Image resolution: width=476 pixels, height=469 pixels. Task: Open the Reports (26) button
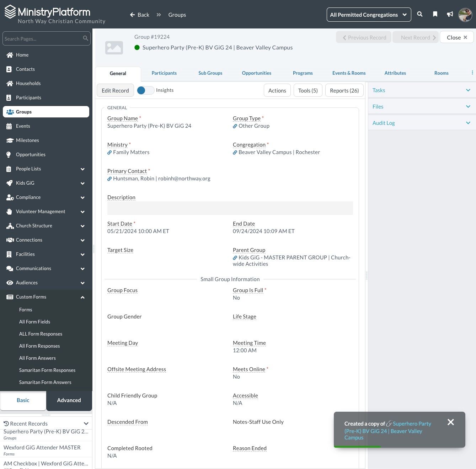(344, 90)
